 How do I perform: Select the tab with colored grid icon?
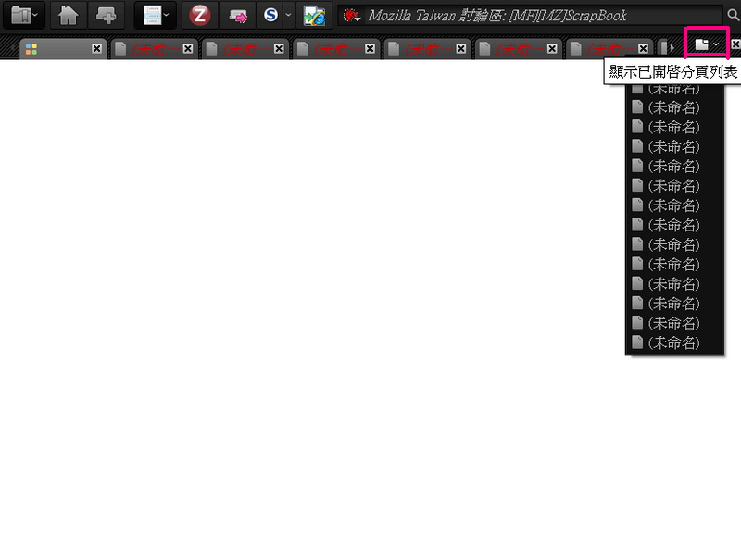[62, 49]
